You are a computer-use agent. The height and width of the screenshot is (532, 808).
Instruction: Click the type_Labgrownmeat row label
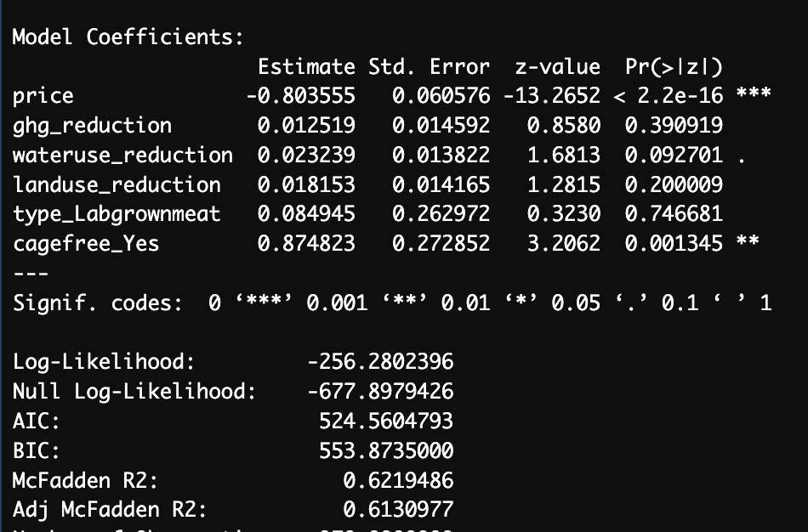point(117,215)
